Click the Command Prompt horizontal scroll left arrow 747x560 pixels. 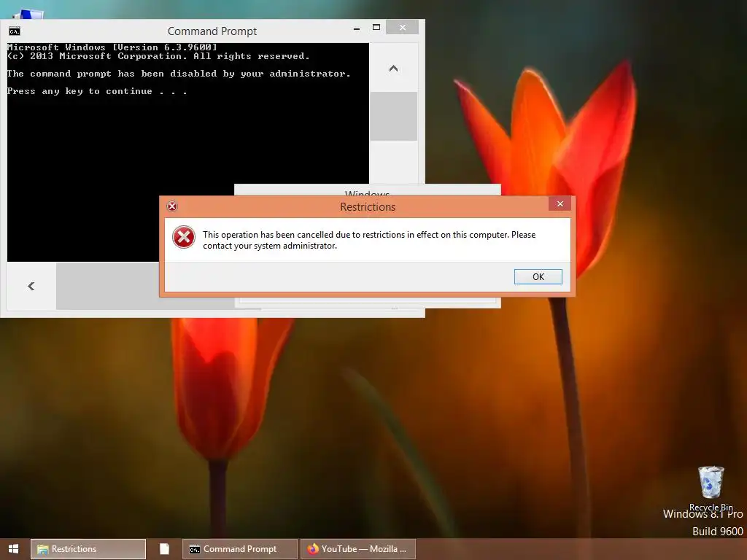[x=31, y=286]
